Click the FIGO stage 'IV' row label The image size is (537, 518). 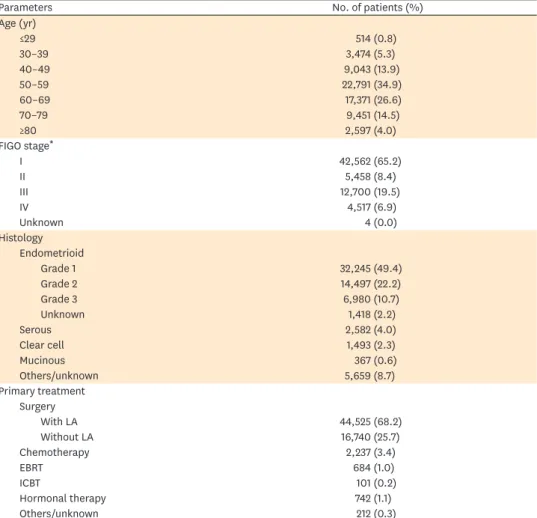click(24, 207)
